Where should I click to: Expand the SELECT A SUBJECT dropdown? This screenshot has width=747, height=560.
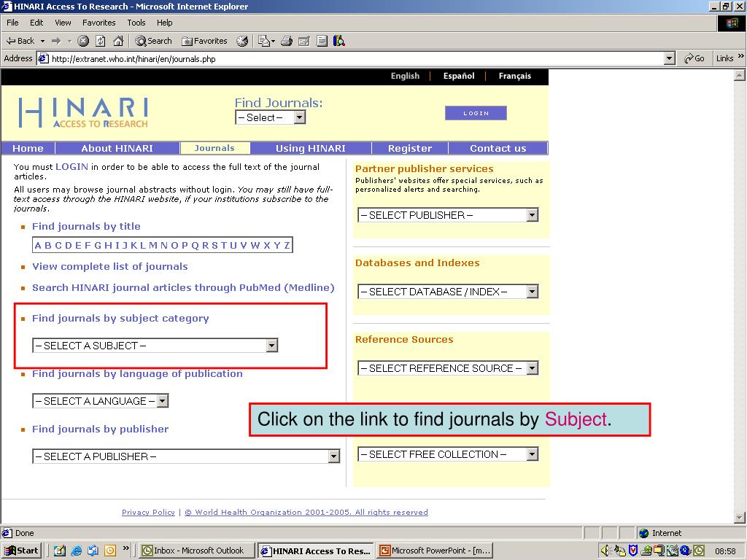tap(155, 346)
